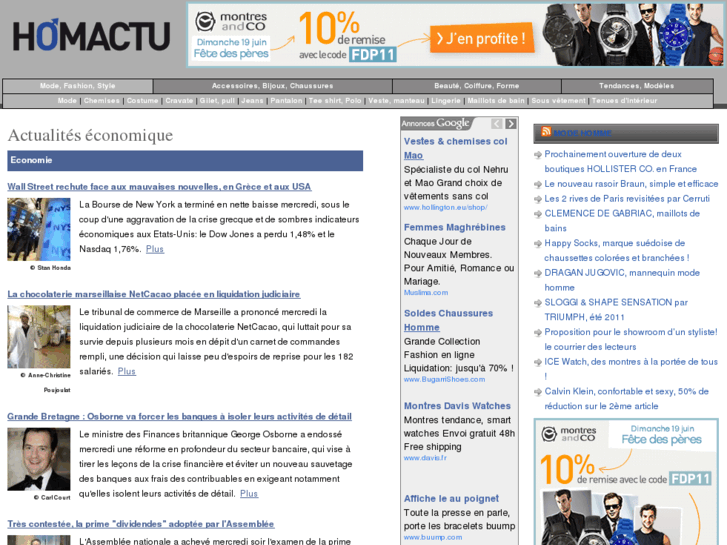Click the Economie section header bar
The height and width of the screenshot is (545, 727).
pos(185,160)
